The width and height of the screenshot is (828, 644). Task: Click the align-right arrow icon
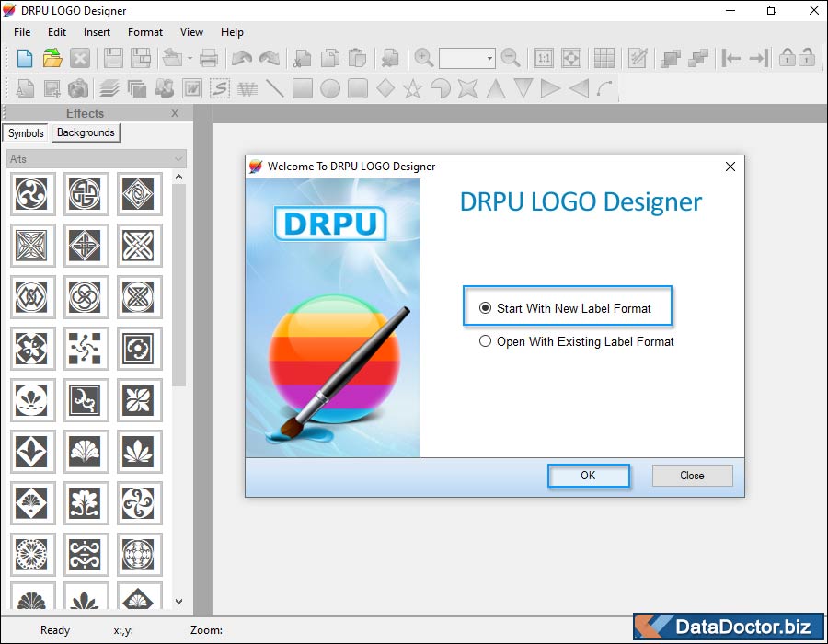click(759, 58)
